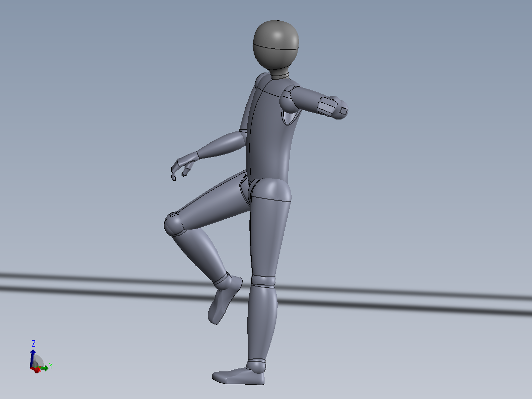Click the green Y axis arrow of the triad

[43, 368]
